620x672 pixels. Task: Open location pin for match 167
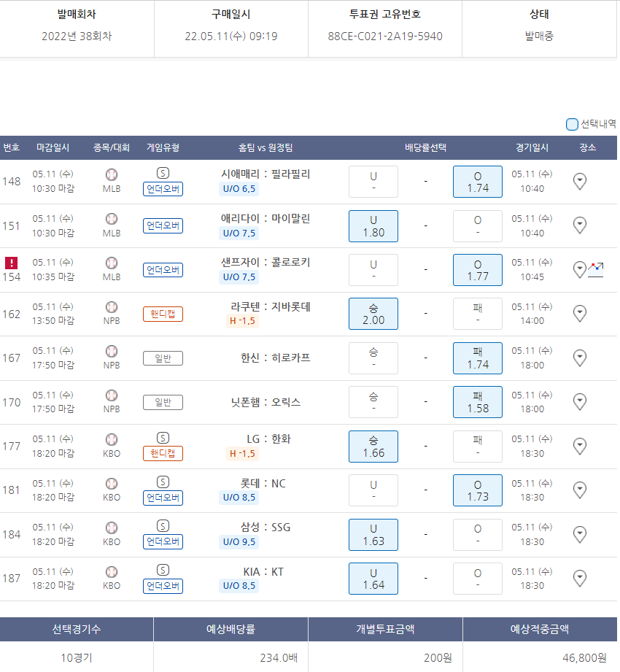tap(580, 358)
